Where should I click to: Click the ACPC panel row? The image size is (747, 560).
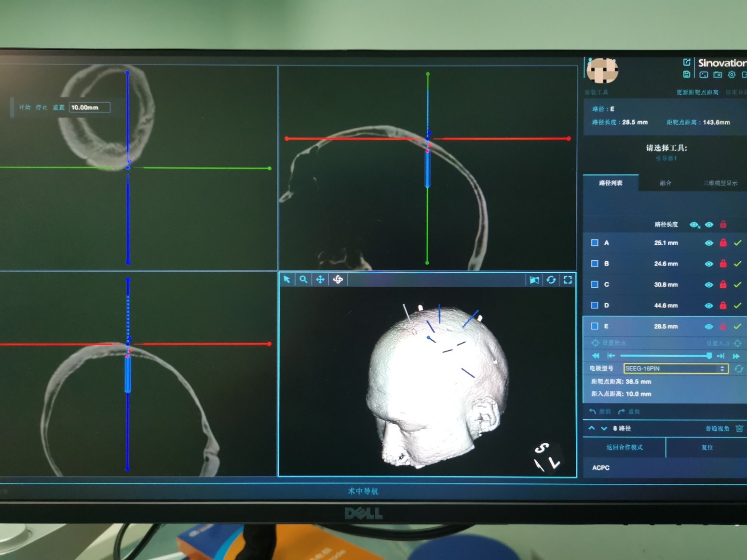click(x=665, y=467)
